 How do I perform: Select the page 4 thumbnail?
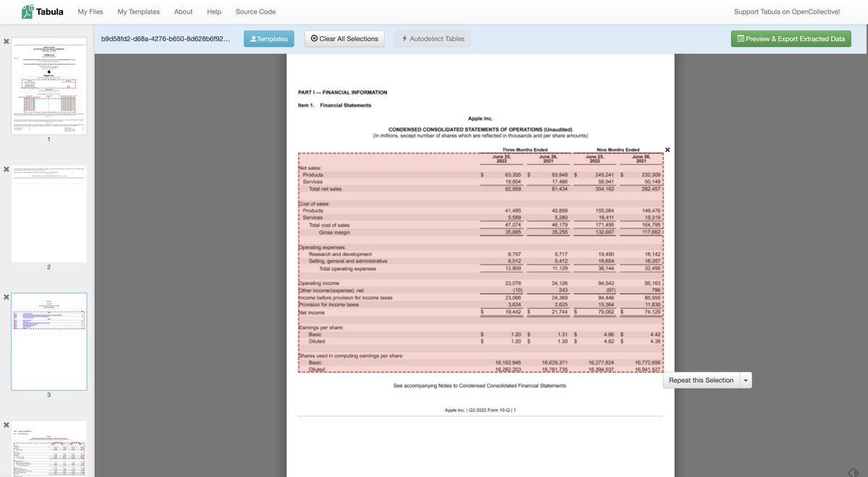click(x=48, y=448)
